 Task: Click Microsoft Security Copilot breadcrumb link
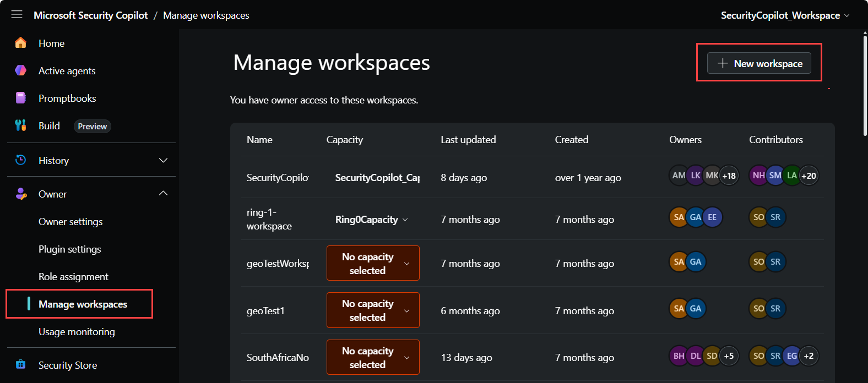[91, 15]
